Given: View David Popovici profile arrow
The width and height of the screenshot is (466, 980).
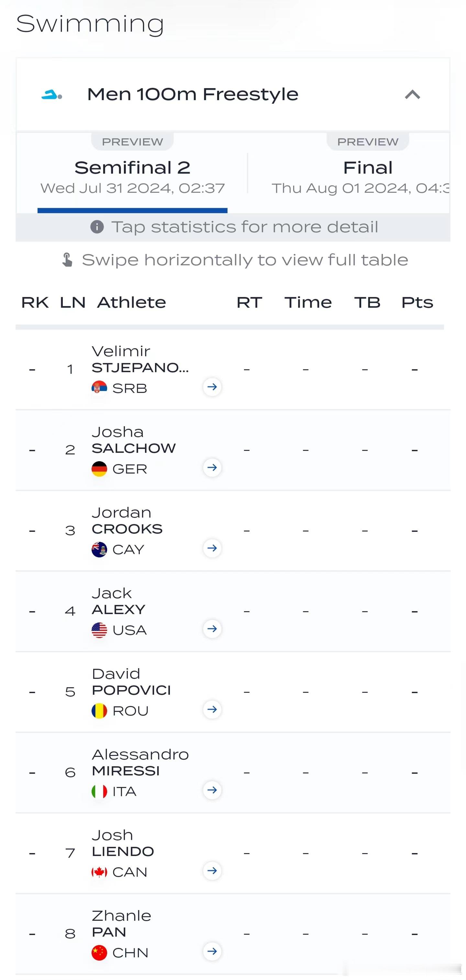Looking at the screenshot, I should (212, 710).
